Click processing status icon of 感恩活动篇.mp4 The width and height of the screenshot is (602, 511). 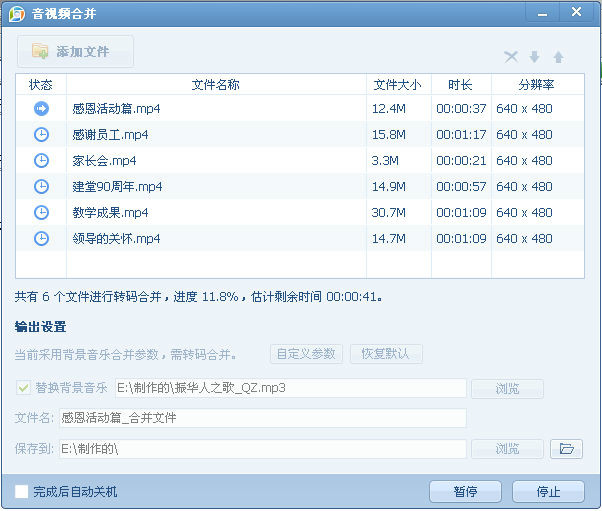[x=41, y=109]
